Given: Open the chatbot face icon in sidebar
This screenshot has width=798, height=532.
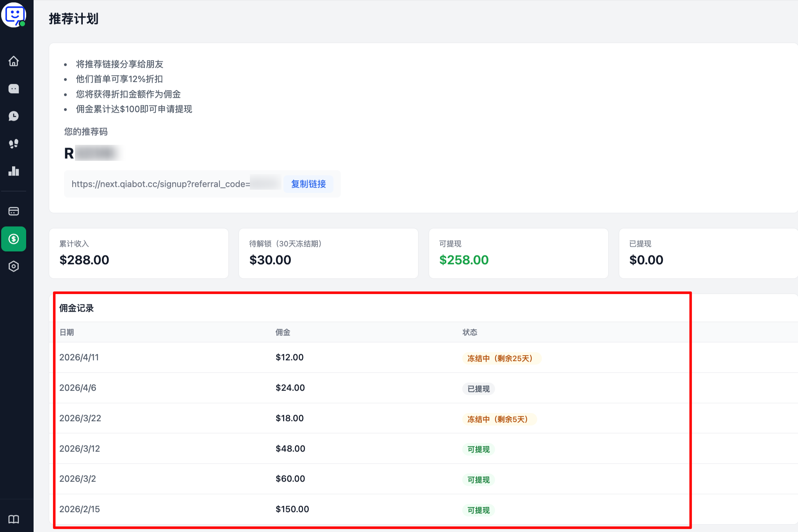Looking at the screenshot, I should 14,89.
